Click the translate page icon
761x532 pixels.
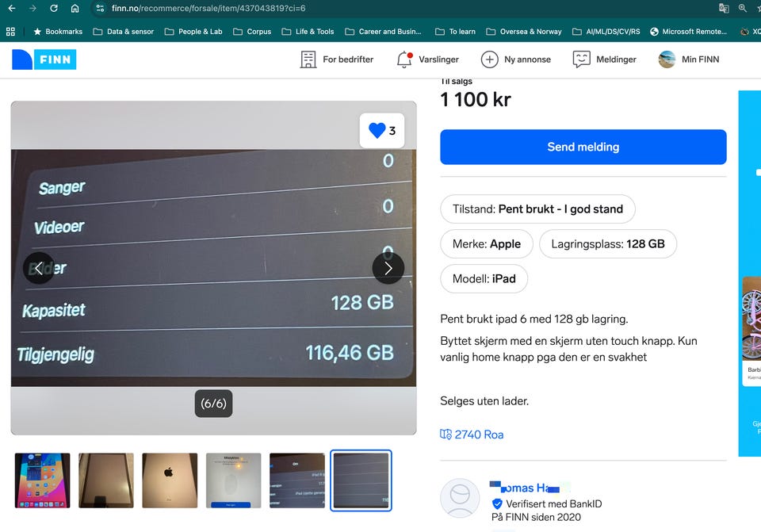pos(724,8)
